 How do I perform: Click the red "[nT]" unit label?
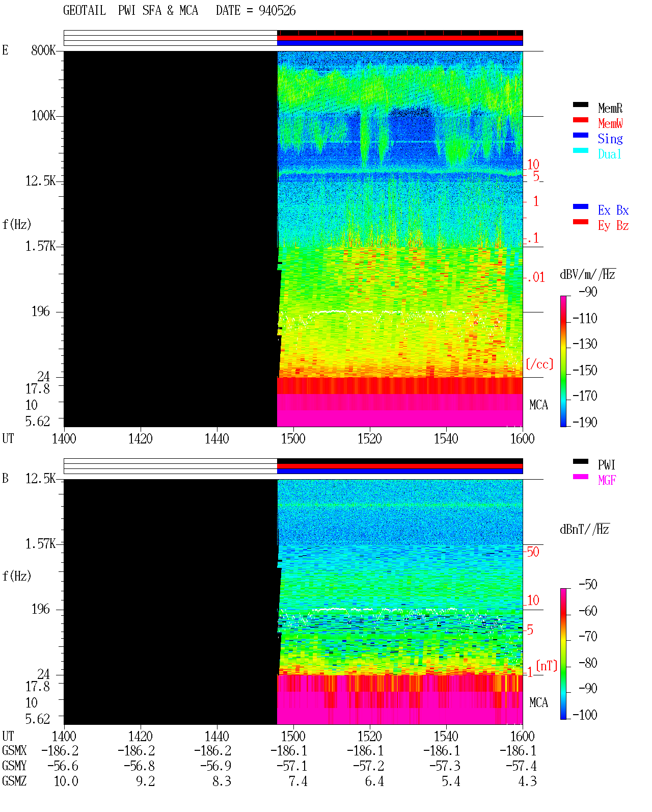[547, 666]
